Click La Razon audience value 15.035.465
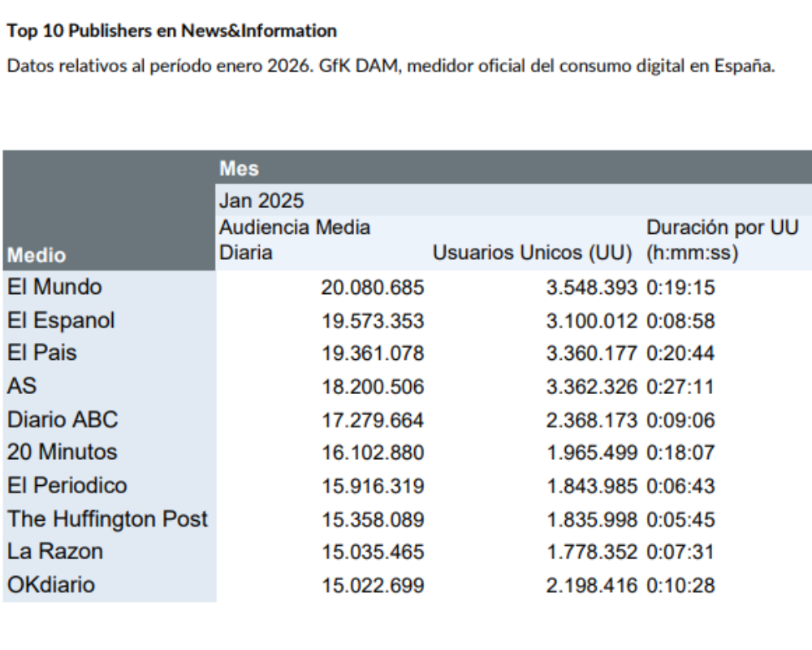 point(373,552)
